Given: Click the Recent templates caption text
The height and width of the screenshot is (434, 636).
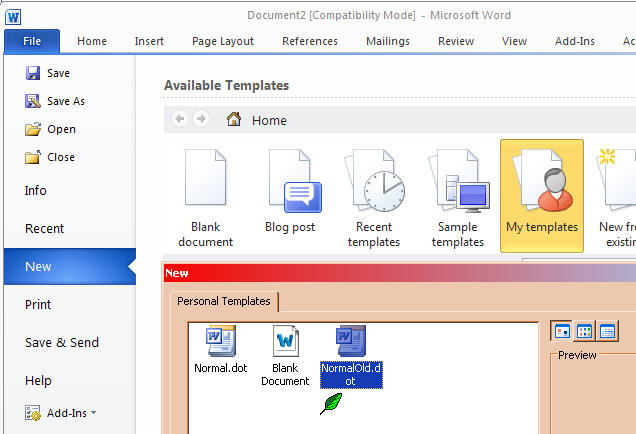Looking at the screenshot, I should click(374, 234).
